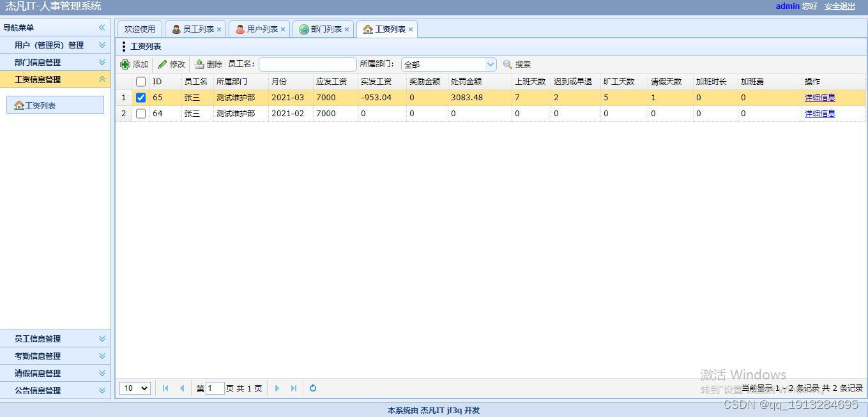Click the page number input field
Screen dimensions: 868x417
(x=215, y=388)
